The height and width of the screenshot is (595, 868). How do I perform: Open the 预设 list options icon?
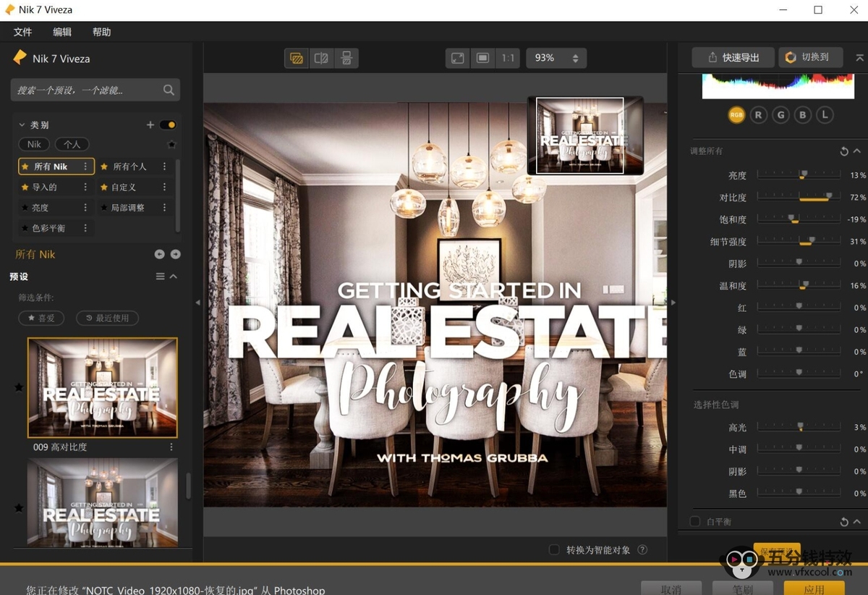161,277
